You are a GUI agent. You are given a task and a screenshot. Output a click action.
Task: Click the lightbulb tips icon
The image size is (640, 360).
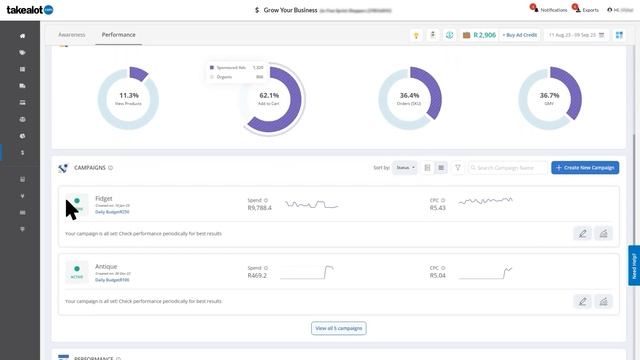(416, 35)
